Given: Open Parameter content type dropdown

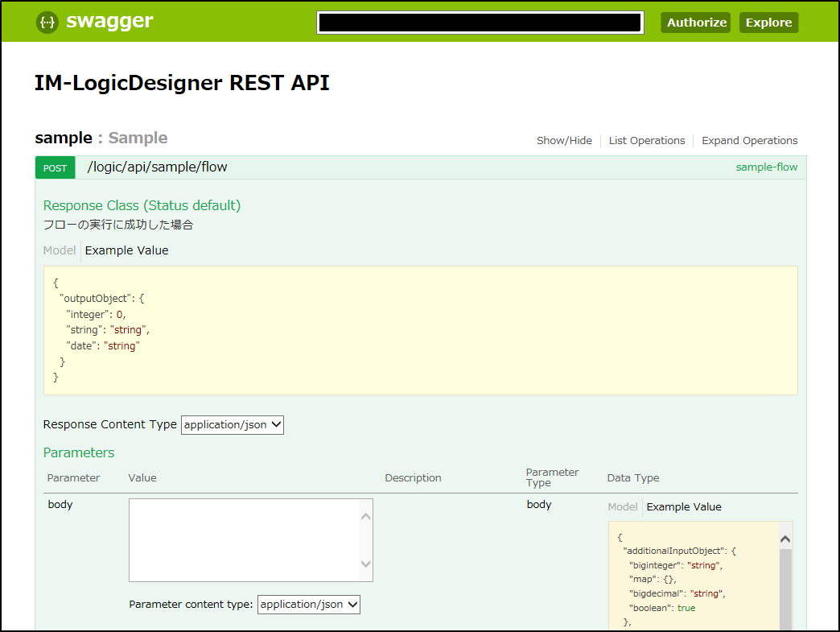Looking at the screenshot, I should (x=309, y=604).
